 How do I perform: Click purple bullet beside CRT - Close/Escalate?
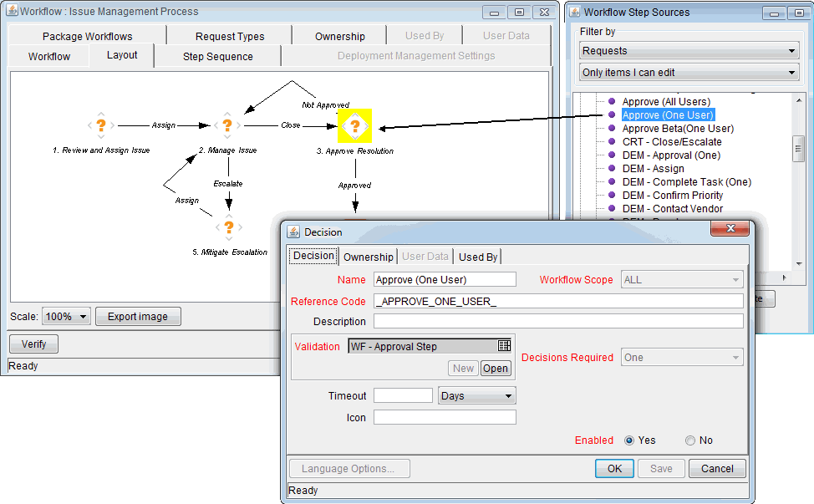point(612,142)
